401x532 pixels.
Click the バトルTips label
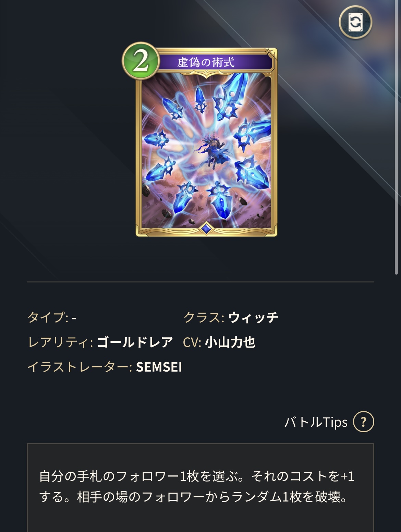(316, 422)
